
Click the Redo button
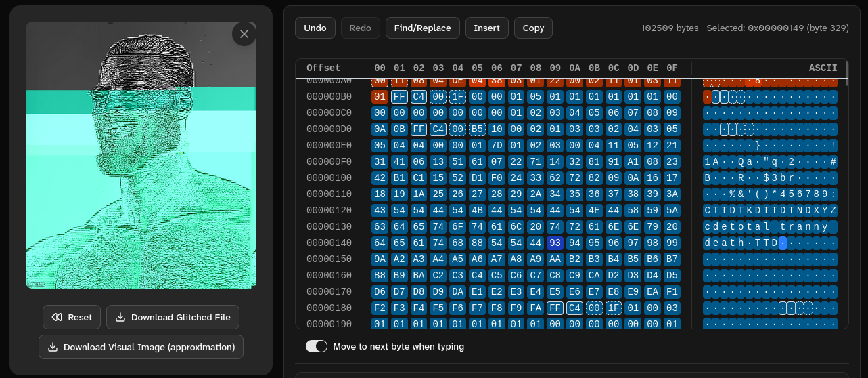[360, 28]
